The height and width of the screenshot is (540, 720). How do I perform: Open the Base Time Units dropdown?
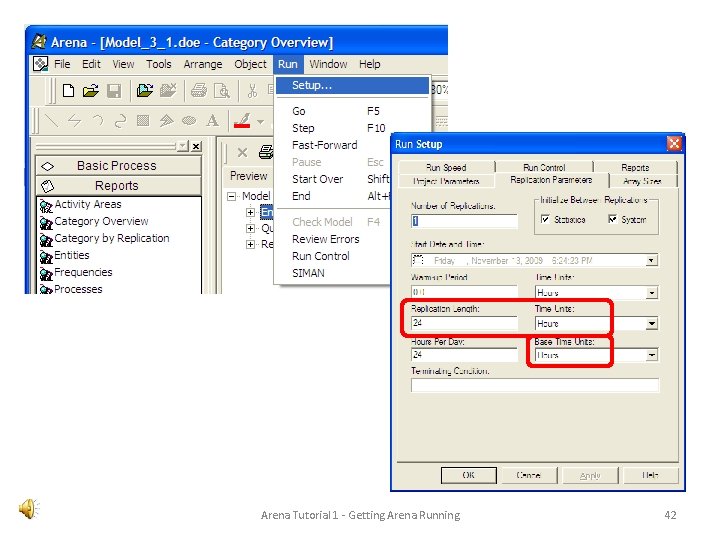[x=652, y=355]
